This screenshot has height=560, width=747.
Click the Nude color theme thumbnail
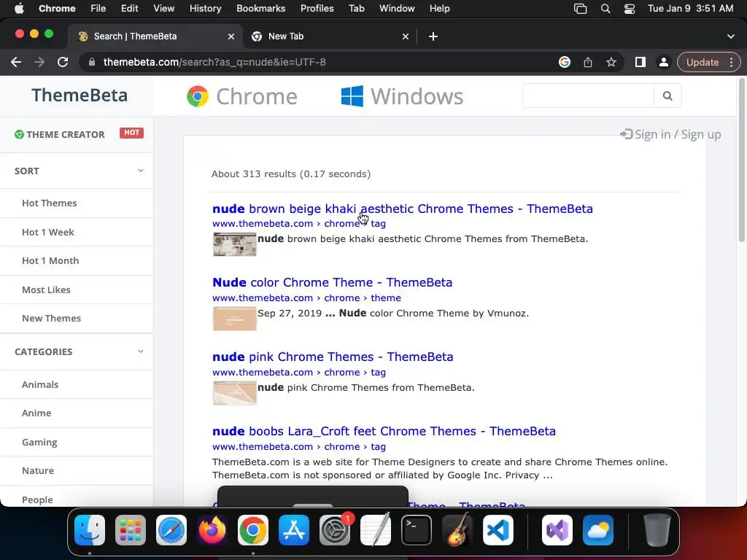tap(234, 319)
